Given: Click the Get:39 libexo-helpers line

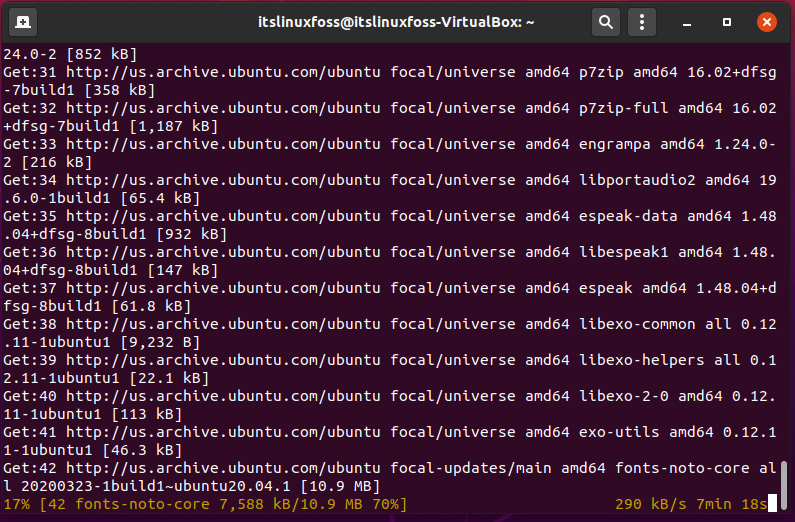Looking at the screenshot, I should (x=389, y=369).
